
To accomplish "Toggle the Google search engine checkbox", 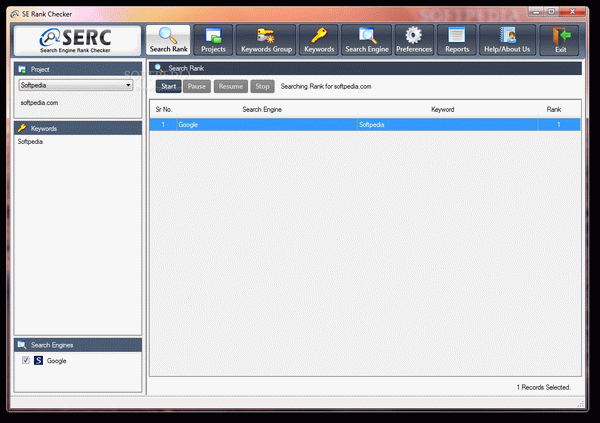I will 26,360.
